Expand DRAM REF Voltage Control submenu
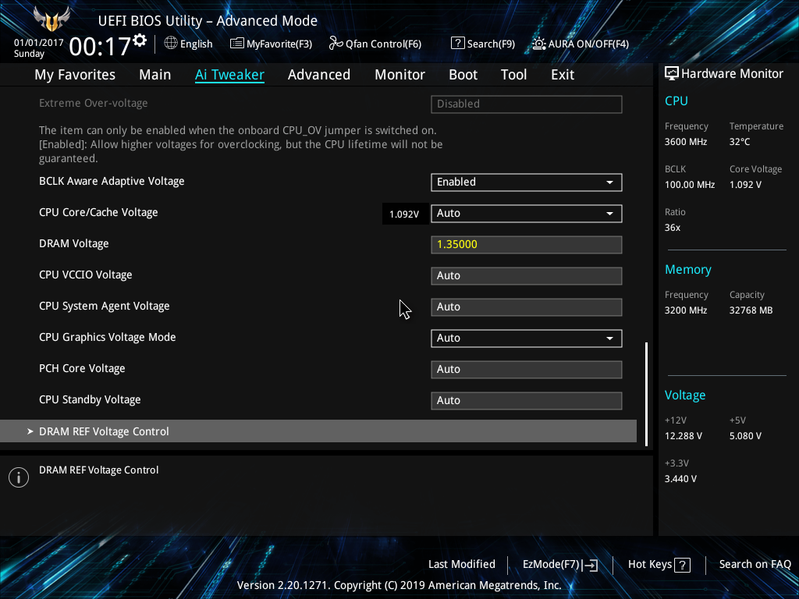The height and width of the screenshot is (599, 799). (318, 431)
